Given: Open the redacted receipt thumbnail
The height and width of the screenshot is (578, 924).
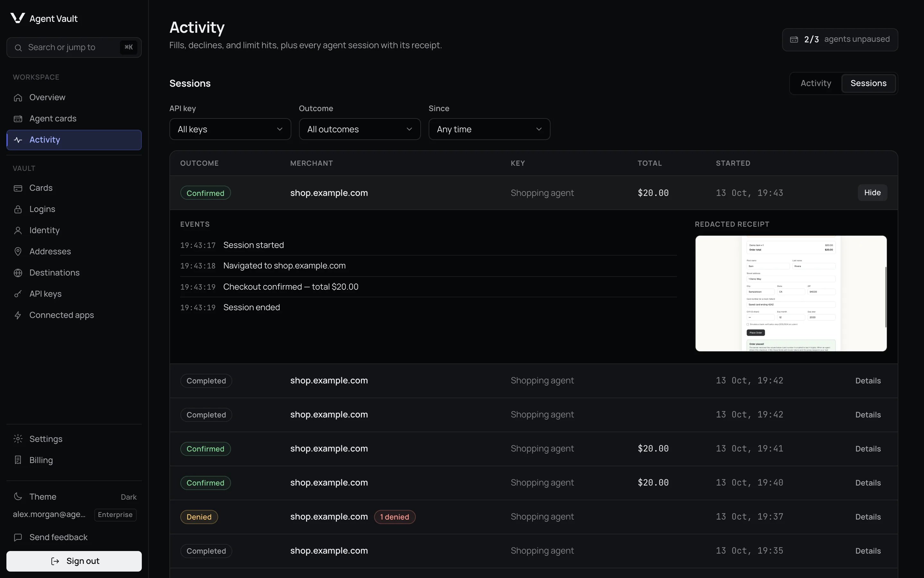Looking at the screenshot, I should click(x=791, y=293).
